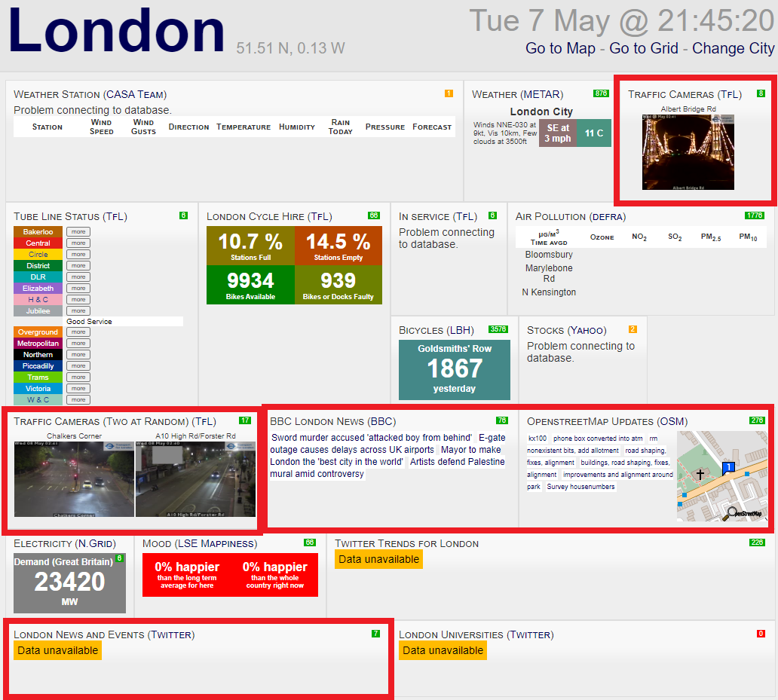Click the 76 badge on BBC London News

tap(501, 420)
